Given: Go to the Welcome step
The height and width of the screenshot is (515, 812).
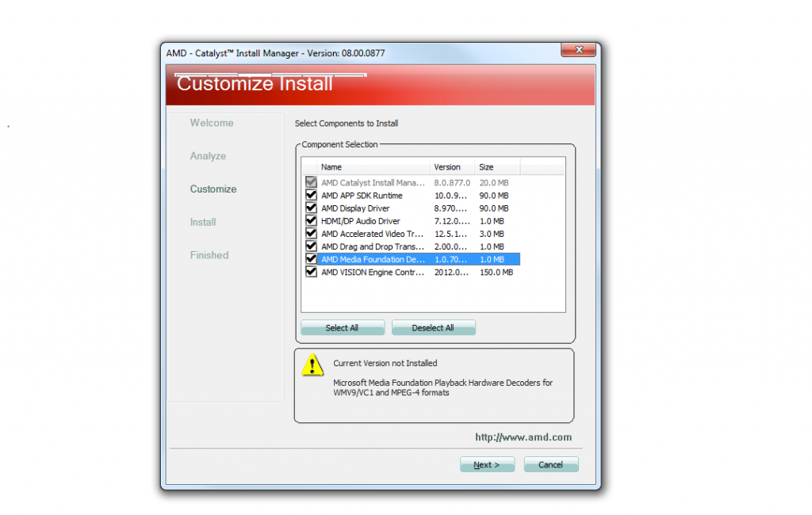Looking at the screenshot, I should point(212,123).
